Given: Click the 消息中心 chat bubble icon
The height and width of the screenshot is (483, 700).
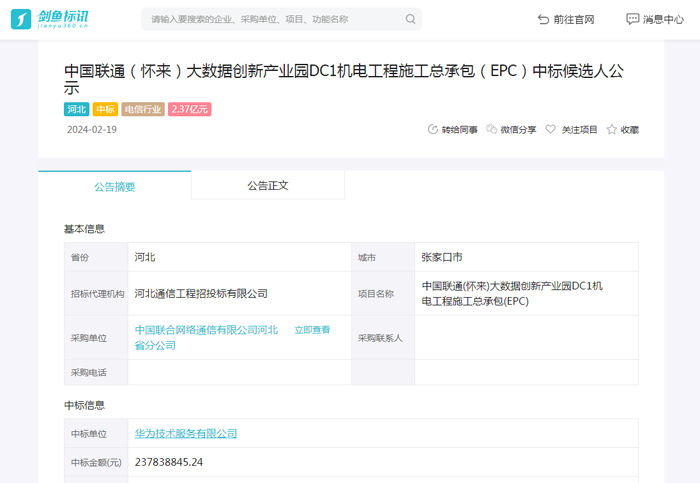Looking at the screenshot, I should point(632,19).
